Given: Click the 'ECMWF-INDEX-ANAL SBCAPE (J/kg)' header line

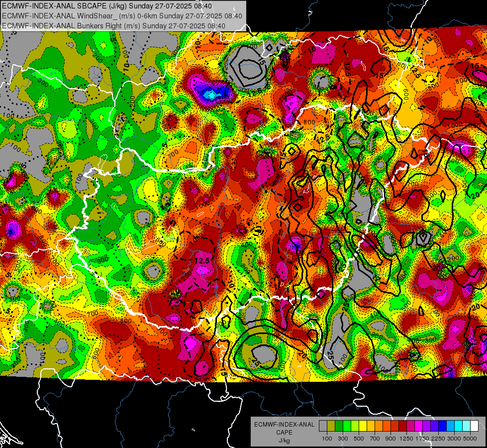Looking at the screenshot, I should pos(107,6).
